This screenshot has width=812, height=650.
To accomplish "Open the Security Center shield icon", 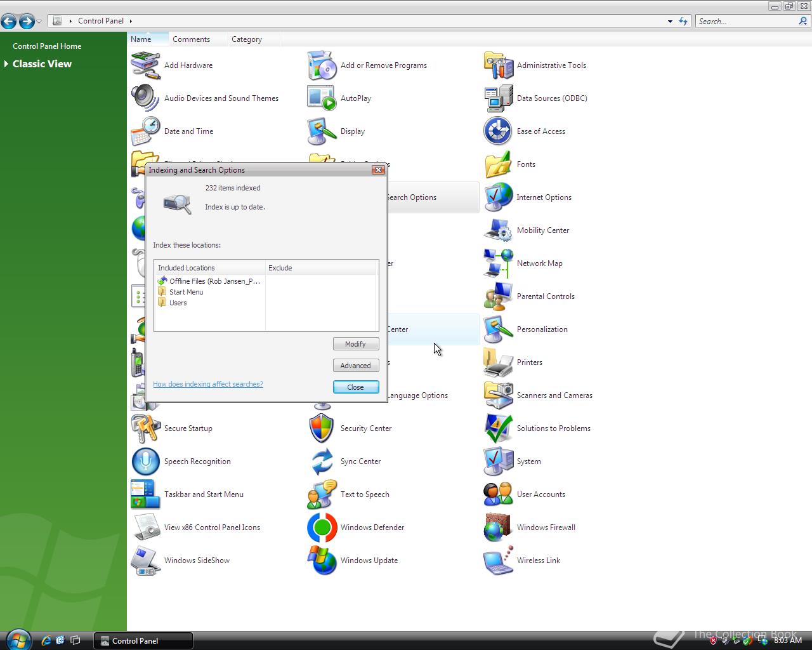I will pyautogui.click(x=322, y=428).
